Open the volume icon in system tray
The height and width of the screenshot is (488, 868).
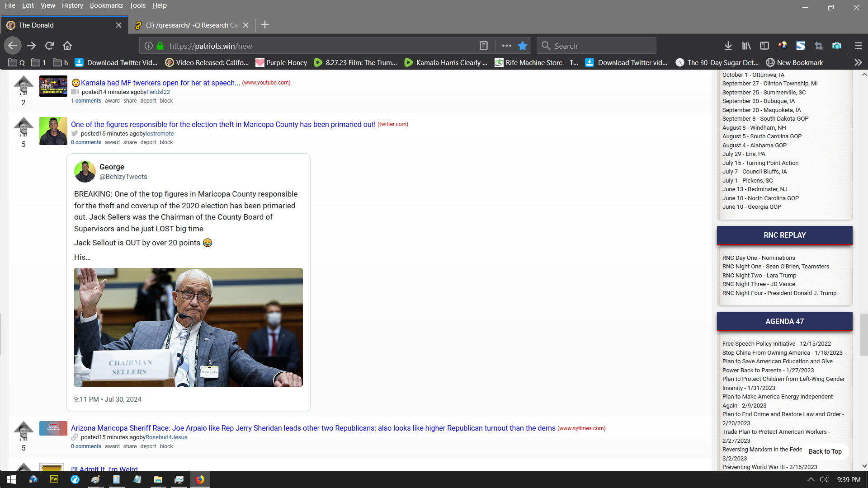point(824,479)
